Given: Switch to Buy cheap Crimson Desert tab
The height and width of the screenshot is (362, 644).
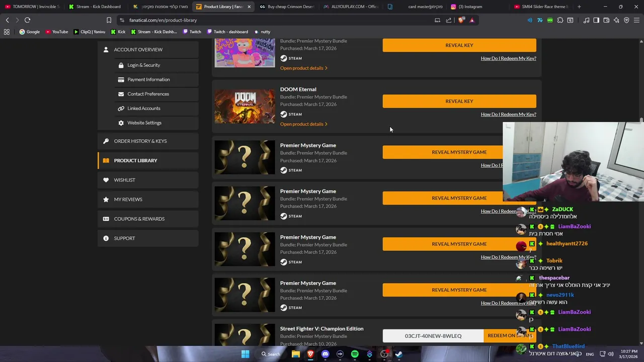Looking at the screenshot, I should (x=287, y=7).
